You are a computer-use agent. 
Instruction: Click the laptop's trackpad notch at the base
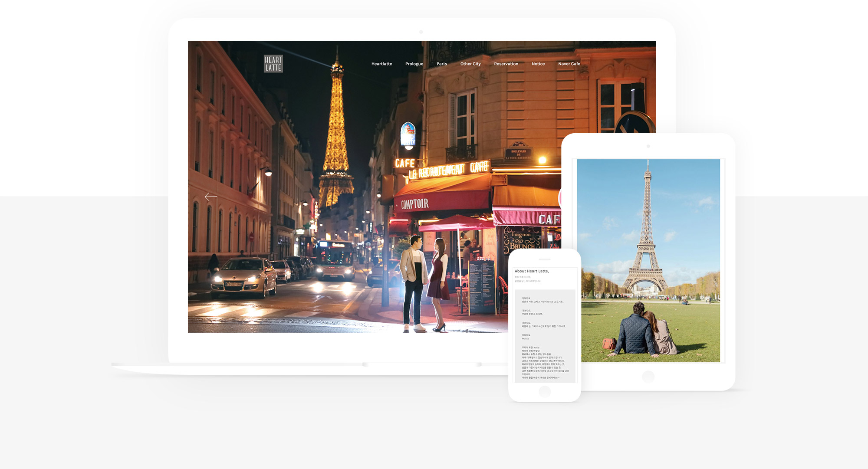[x=422, y=365]
